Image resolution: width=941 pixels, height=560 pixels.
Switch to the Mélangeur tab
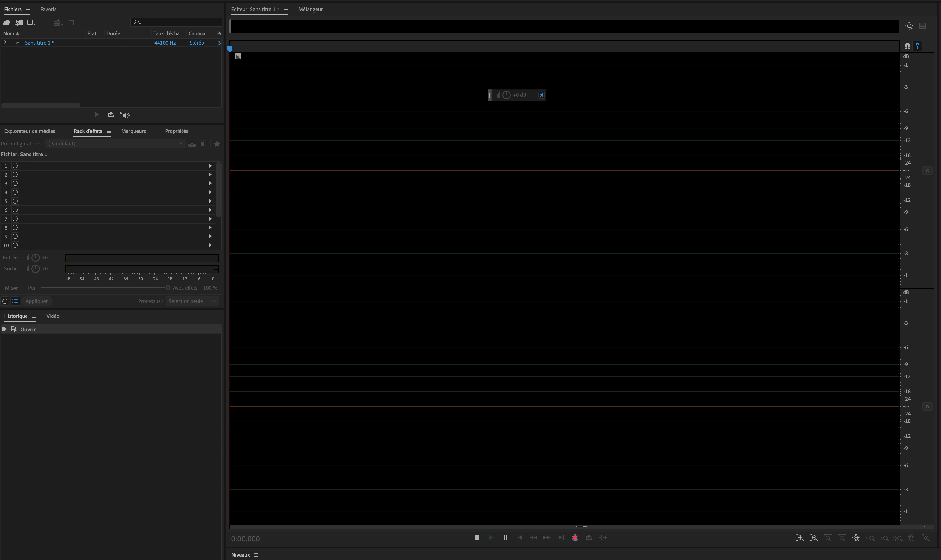coord(310,10)
